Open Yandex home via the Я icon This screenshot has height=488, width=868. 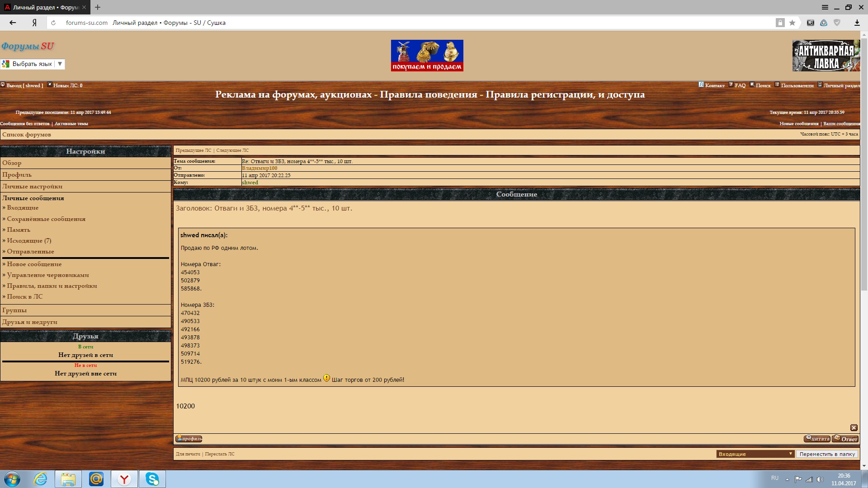34,23
